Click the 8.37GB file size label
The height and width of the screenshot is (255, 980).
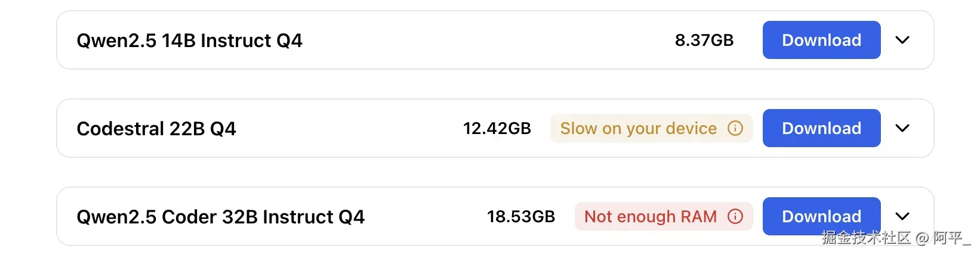pyautogui.click(x=704, y=41)
